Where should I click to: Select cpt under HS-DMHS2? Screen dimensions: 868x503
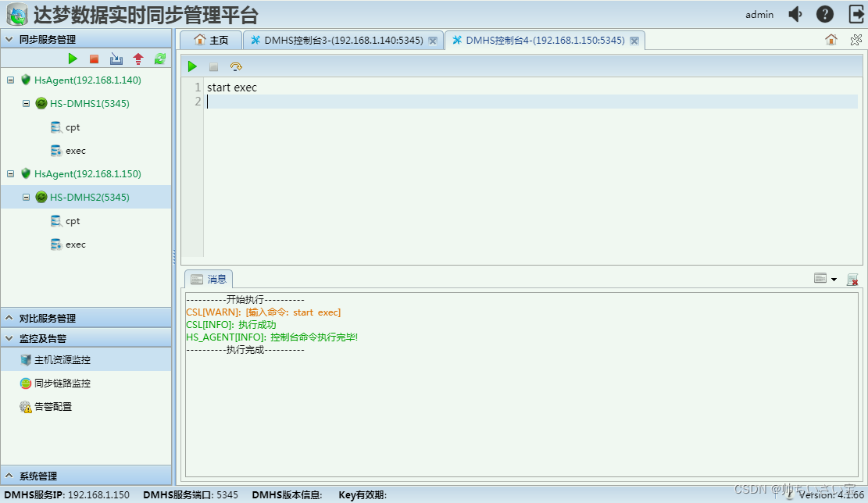73,221
